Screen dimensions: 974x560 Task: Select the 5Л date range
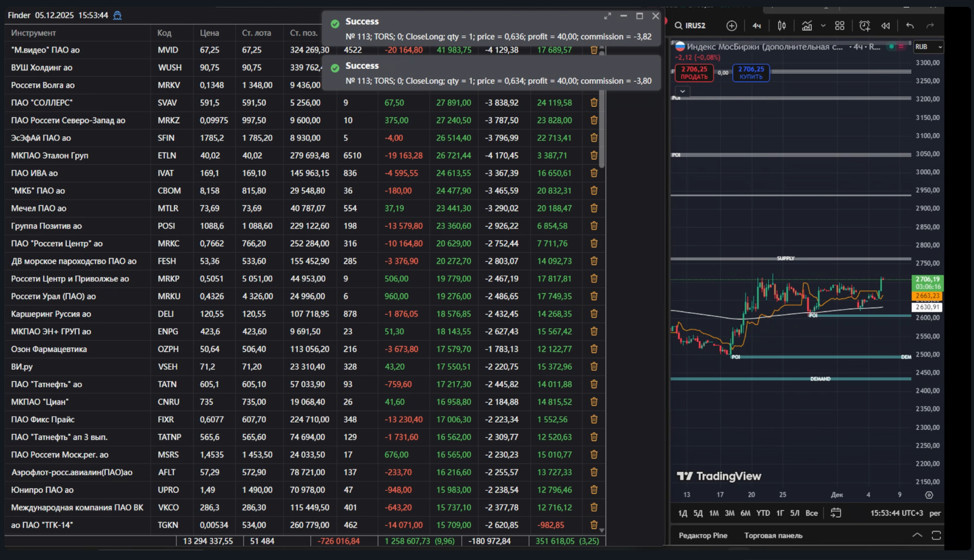click(794, 513)
